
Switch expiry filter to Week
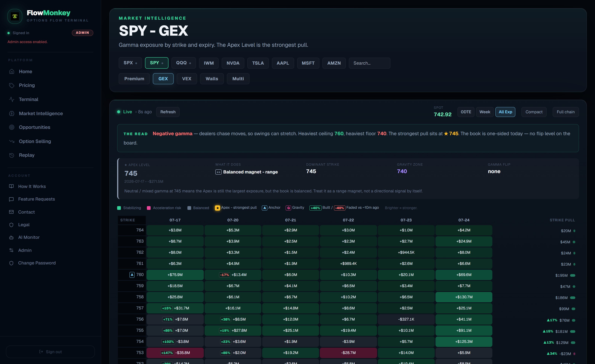[x=485, y=112]
